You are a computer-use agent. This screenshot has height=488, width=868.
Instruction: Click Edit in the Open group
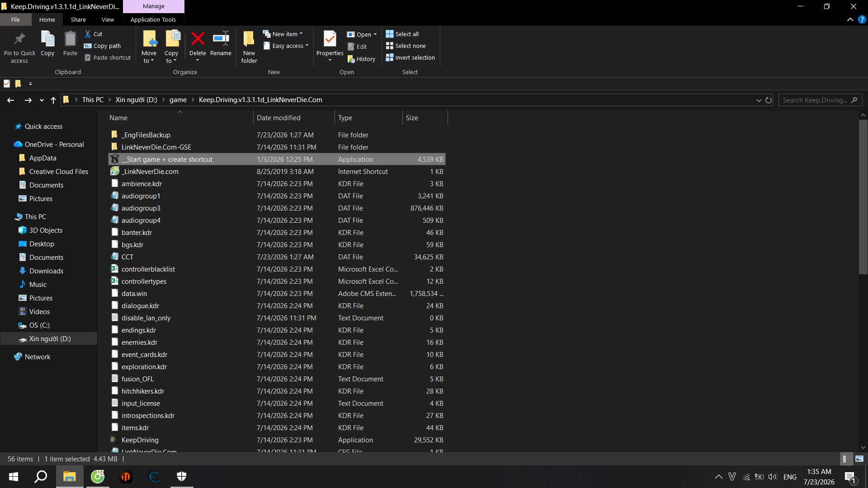point(357,47)
